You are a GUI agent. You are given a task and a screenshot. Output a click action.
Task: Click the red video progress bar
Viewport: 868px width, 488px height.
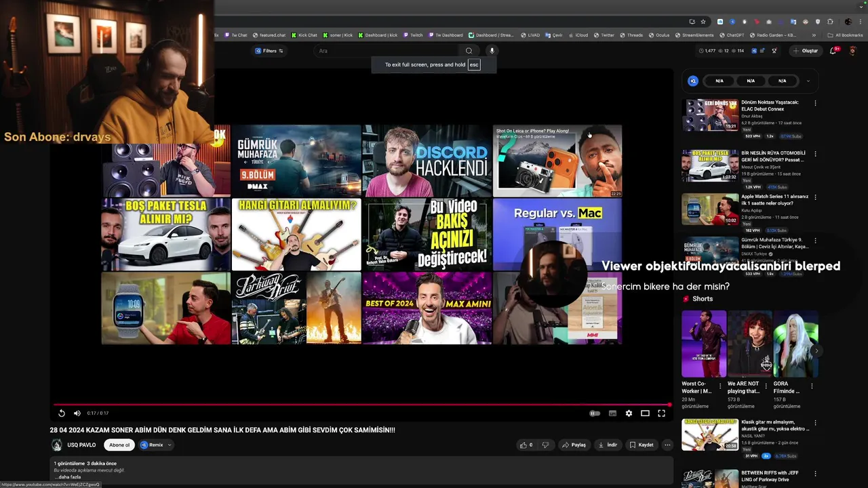361,405
